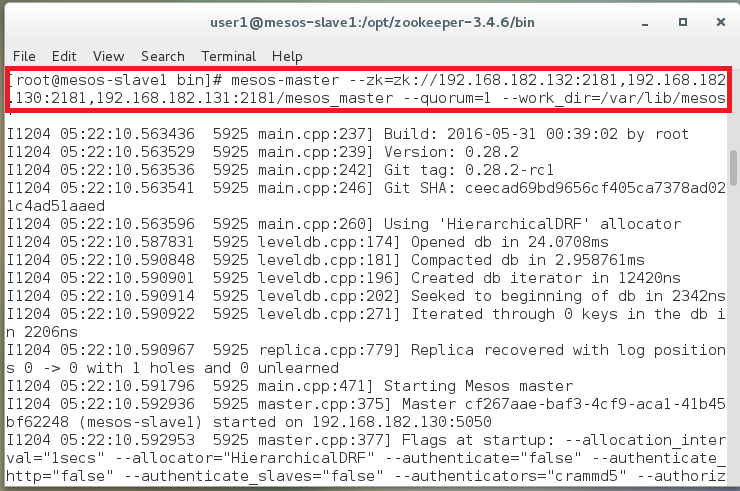Open the Help menu

(287, 57)
